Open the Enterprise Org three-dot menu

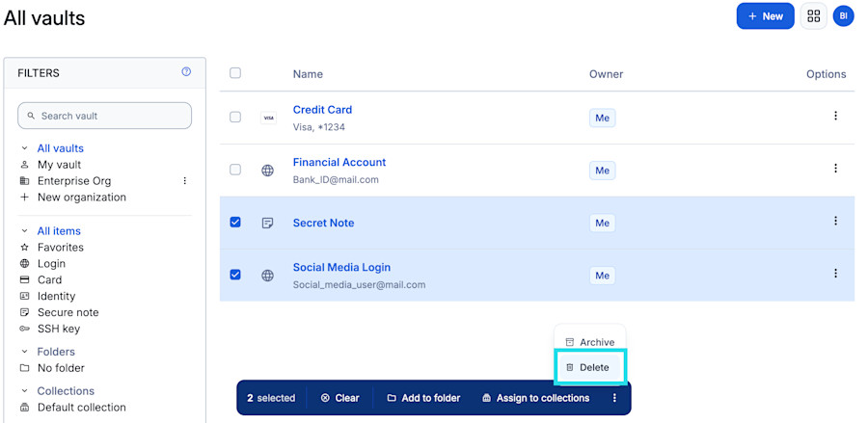point(185,181)
